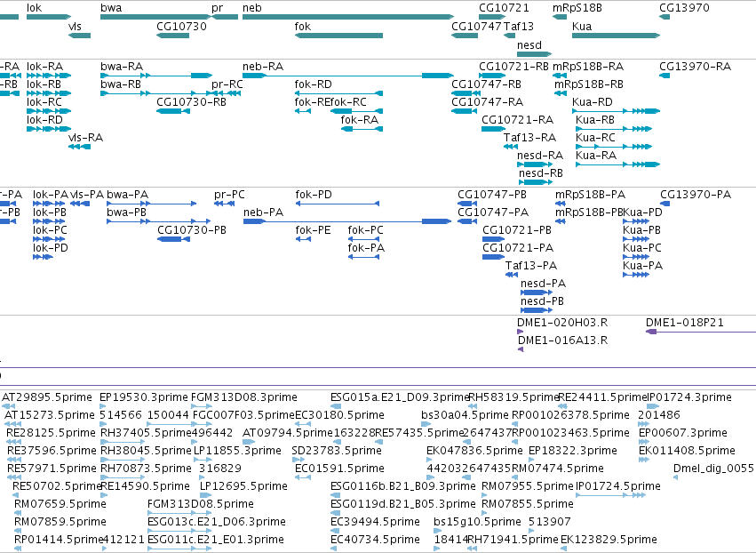Image resolution: width=756 pixels, height=553 pixels.
Task: Click the "EK123829.5prime" EST label
Action: click(609, 539)
